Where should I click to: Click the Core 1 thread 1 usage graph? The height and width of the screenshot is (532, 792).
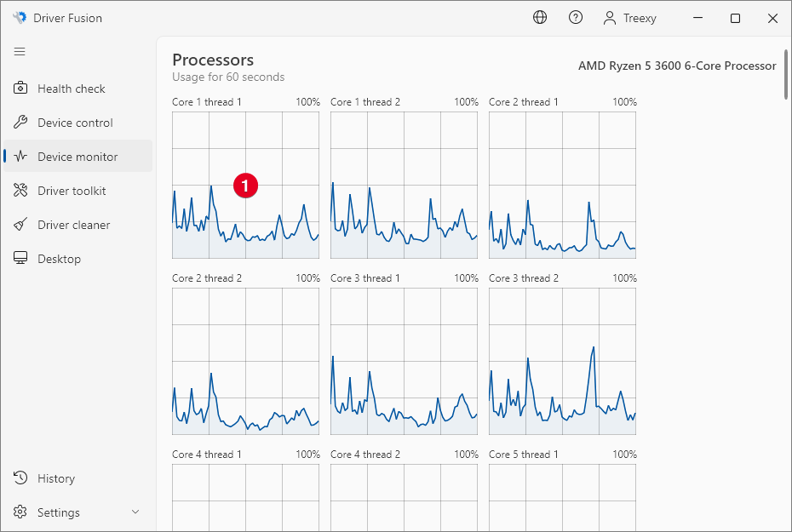[245, 186]
